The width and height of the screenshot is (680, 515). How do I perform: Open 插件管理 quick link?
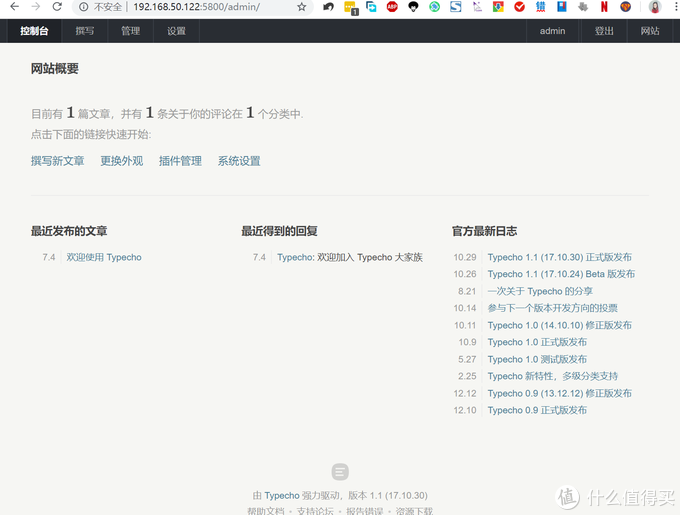pos(180,161)
